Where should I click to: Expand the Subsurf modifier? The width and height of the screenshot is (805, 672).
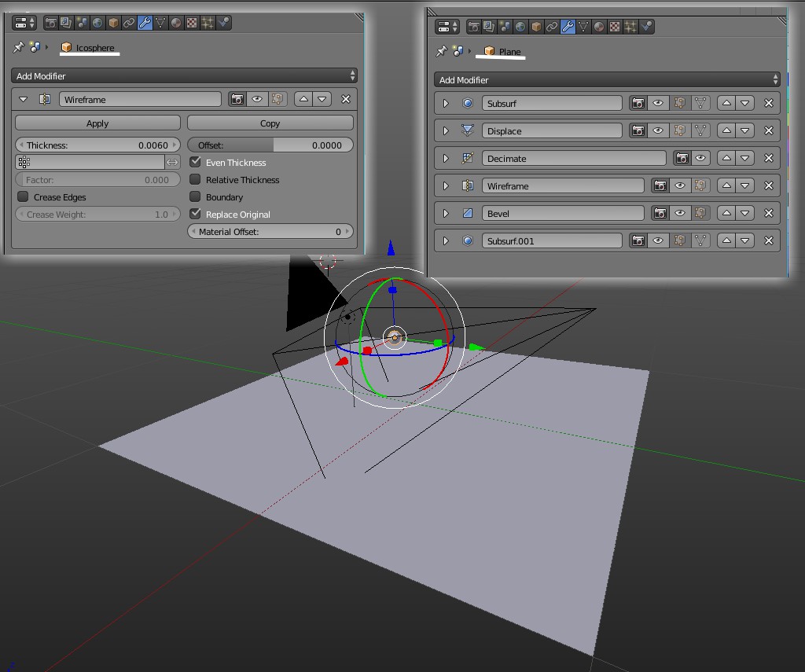(446, 103)
